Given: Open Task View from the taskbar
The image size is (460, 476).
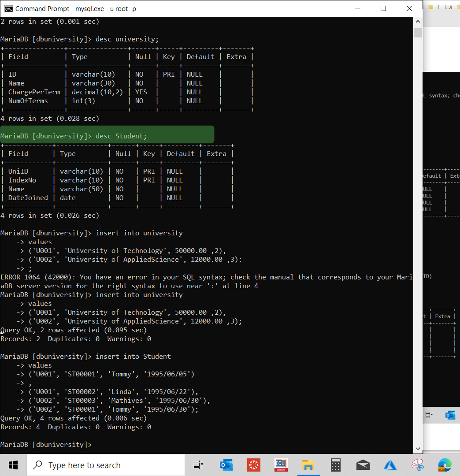Looking at the screenshot, I should coord(198,465).
